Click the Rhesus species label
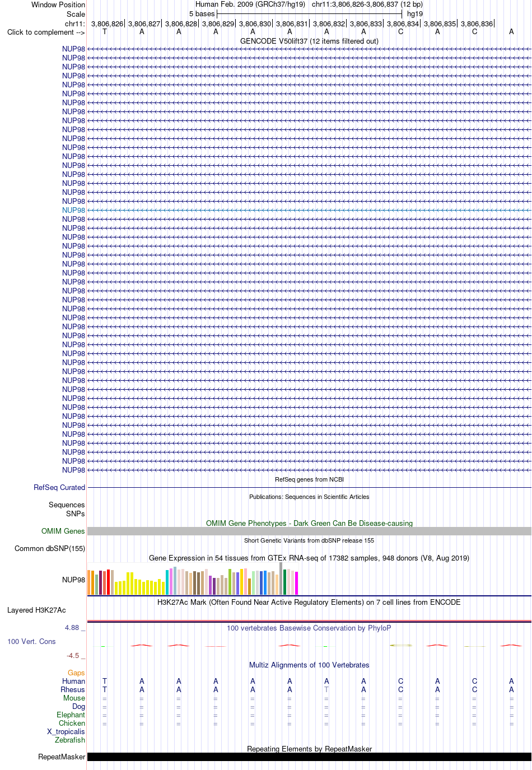The height and width of the screenshot is (770, 532). (73, 690)
